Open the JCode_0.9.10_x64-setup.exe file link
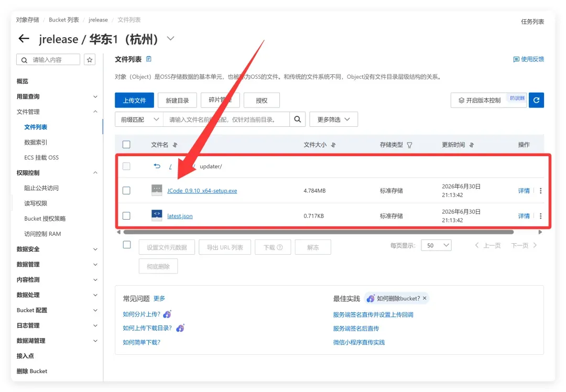 202,191
